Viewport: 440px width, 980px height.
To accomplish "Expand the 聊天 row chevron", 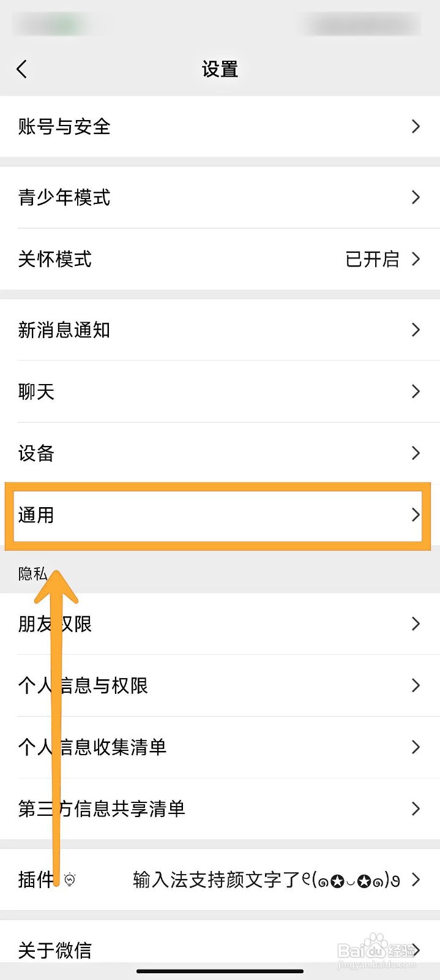I will point(416,391).
